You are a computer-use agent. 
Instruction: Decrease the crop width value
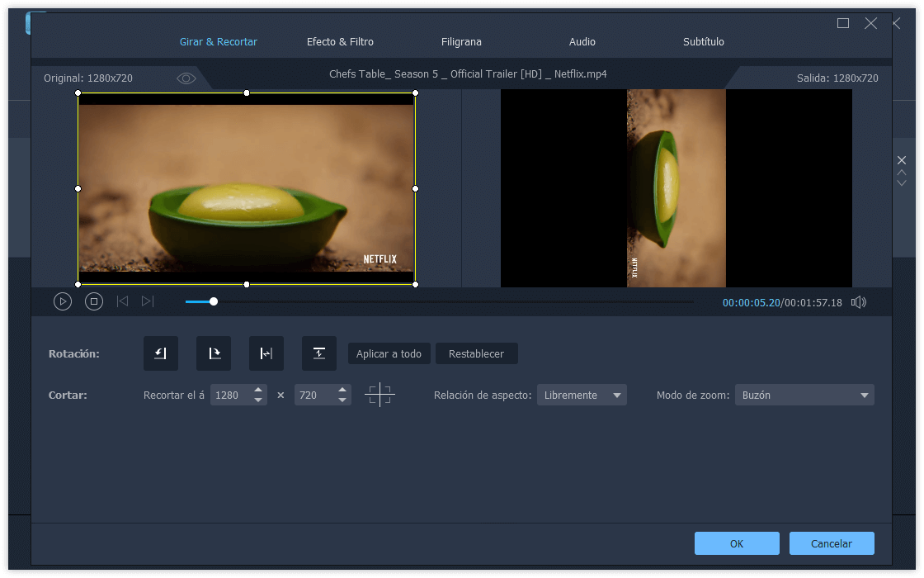pos(258,400)
